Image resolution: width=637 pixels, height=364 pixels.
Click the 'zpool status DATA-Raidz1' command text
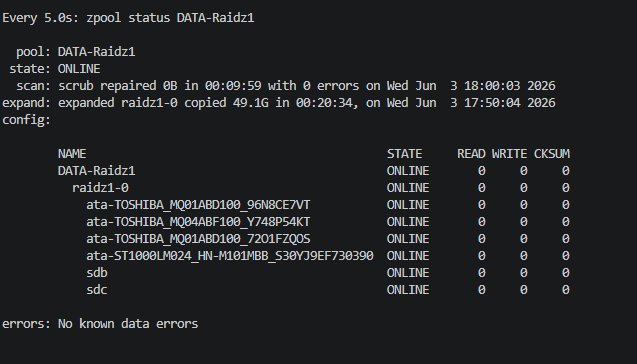coord(170,18)
